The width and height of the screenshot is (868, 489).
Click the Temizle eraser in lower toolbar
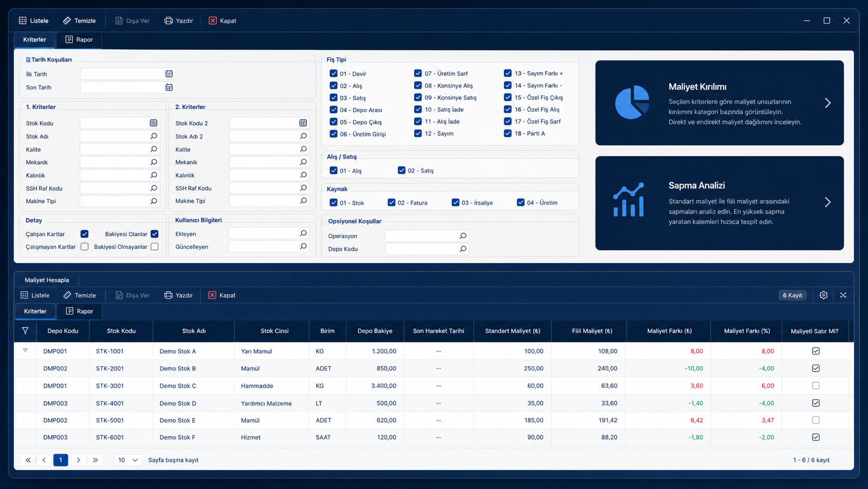tap(67, 295)
